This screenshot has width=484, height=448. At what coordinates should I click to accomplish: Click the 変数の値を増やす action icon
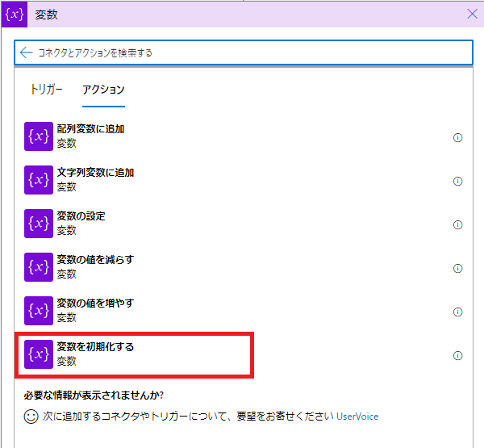39,311
